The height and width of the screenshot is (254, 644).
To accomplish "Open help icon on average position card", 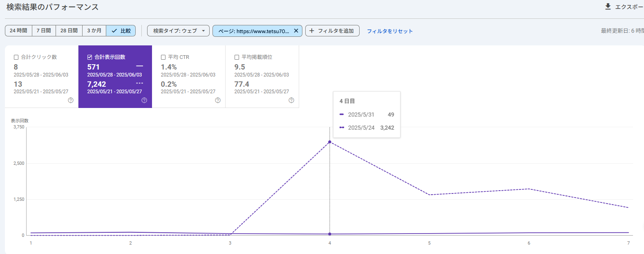I will point(291,100).
